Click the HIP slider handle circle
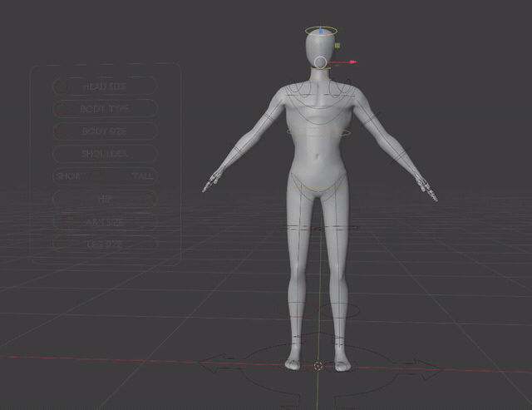 149,199
